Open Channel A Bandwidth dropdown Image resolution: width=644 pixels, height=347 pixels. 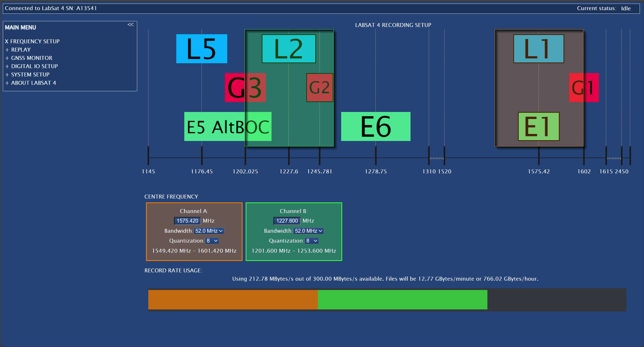(x=209, y=231)
